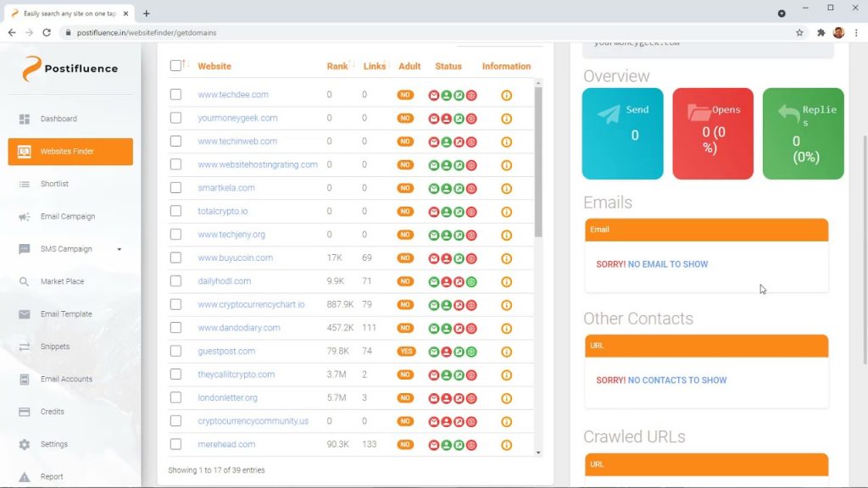The image size is (868, 488).
Task: Open the Chrome extensions puzzle icon
Action: pyautogui.click(x=821, y=32)
